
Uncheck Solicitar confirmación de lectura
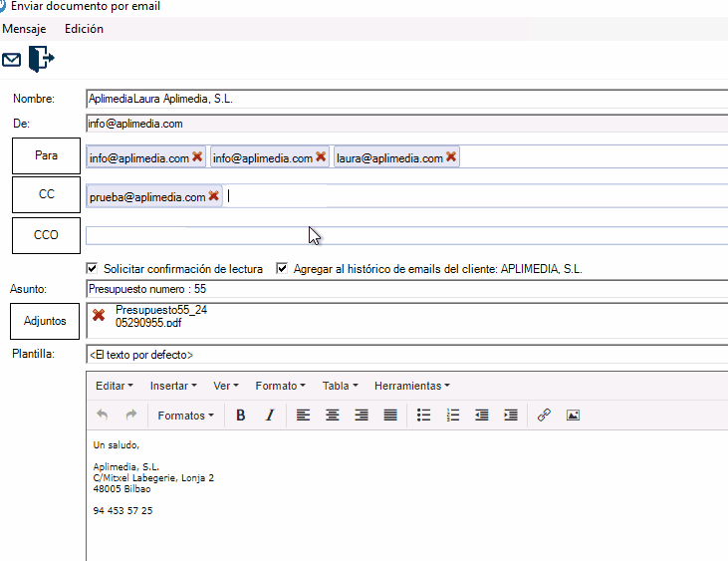[93, 269]
